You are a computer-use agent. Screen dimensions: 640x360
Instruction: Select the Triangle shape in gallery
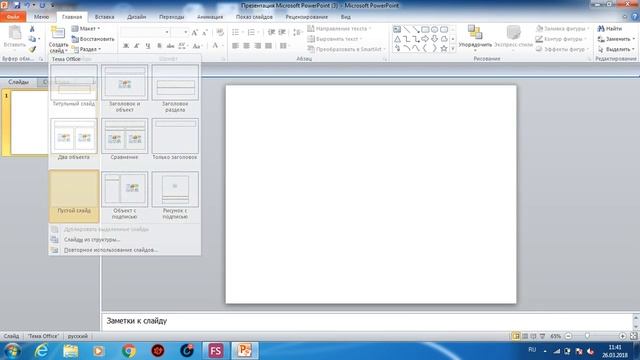[x=397, y=39]
